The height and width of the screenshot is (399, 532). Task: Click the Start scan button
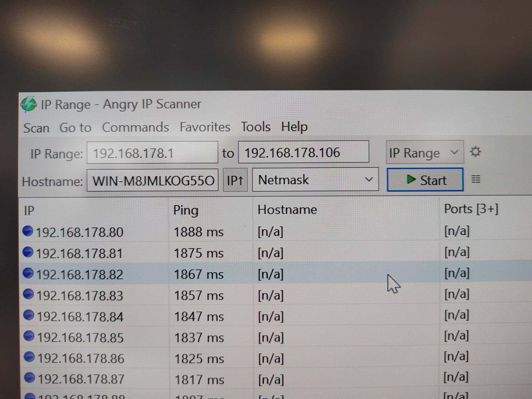pyautogui.click(x=425, y=180)
